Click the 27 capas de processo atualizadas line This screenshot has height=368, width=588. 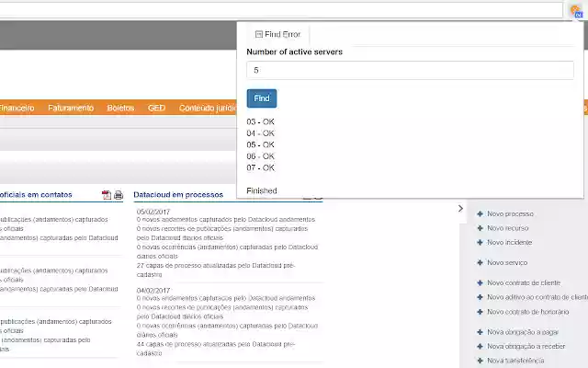(x=216, y=270)
